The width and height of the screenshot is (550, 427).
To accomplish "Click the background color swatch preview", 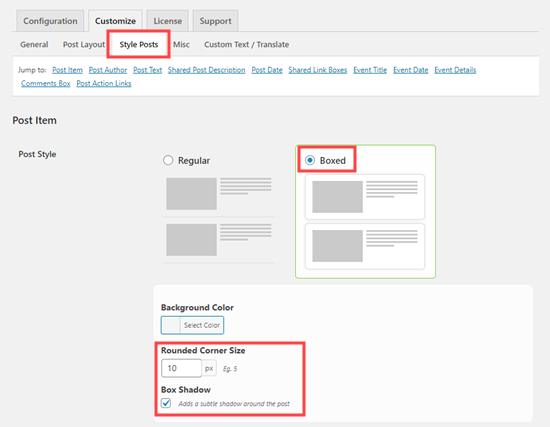I will [171, 325].
